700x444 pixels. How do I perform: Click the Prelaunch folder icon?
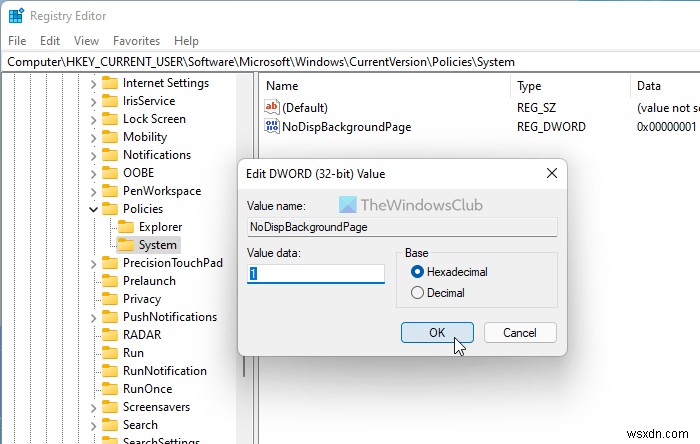coord(110,281)
